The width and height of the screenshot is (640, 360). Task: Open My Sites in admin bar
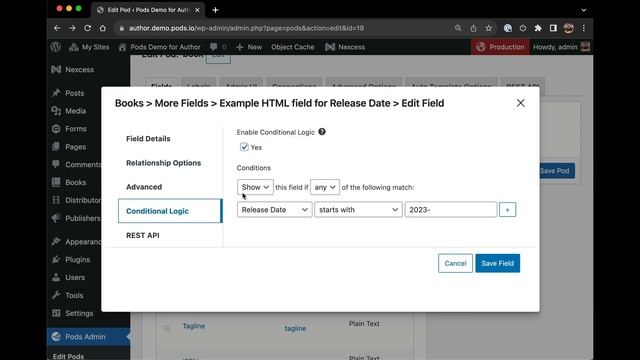click(x=89, y=47)
